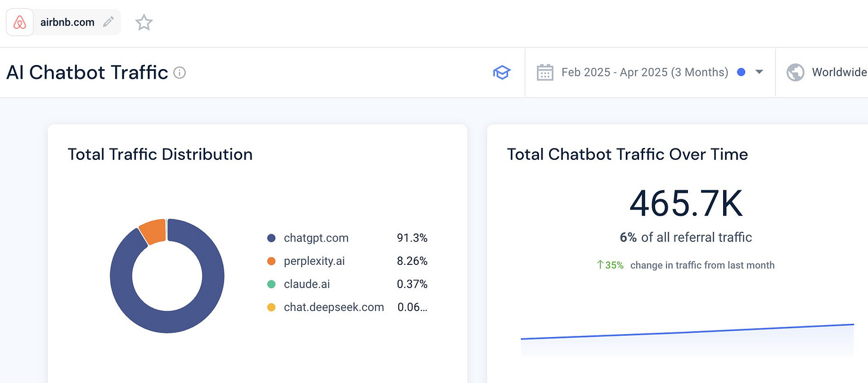Click the Total Chatbot Traffic Over Time heading
The image size is (868, 383).
[x=627, y=155]
